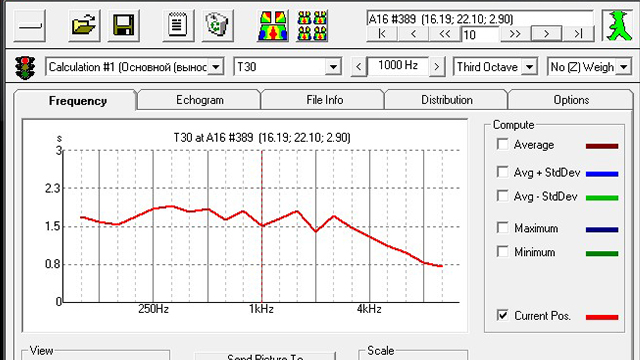
Task: Jump to first position button
Action: point(382,34)
